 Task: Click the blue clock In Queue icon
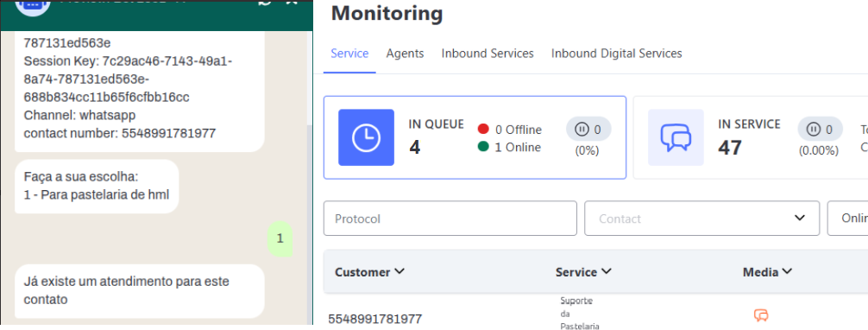coord(366,137)
